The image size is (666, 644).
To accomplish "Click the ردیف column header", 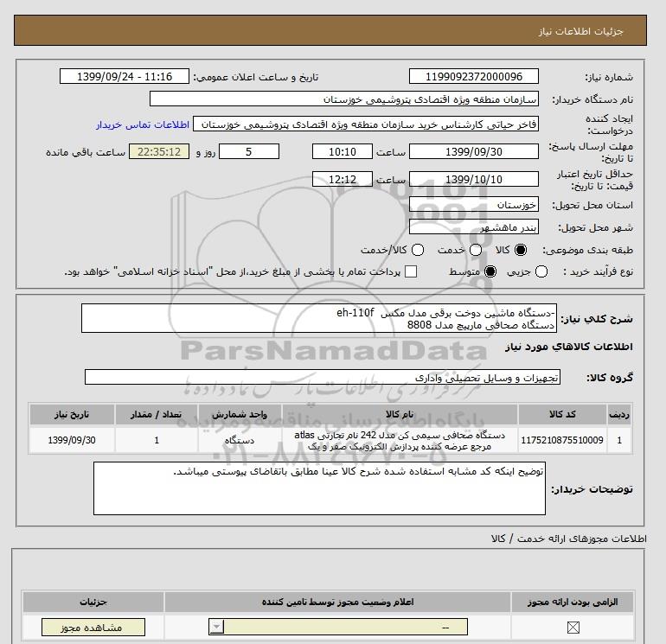I will click(619, 414).
